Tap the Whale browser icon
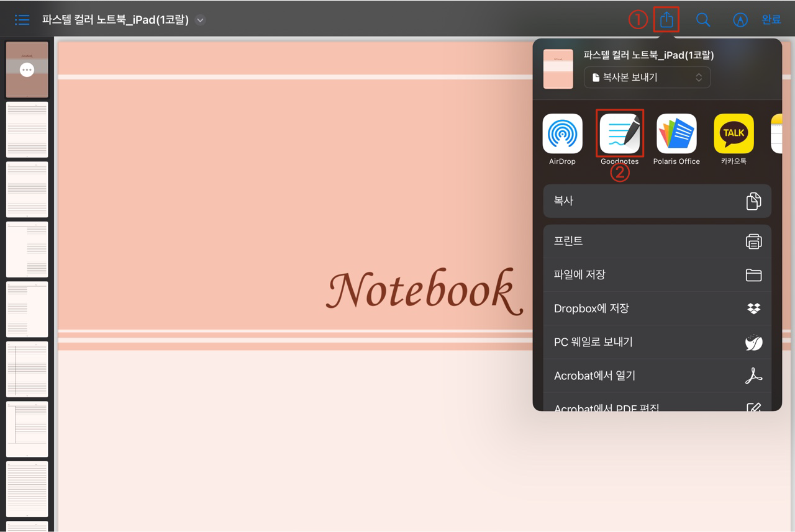This screenshot has height=532, width=795. pyautogui.click(x=753, y=342)
